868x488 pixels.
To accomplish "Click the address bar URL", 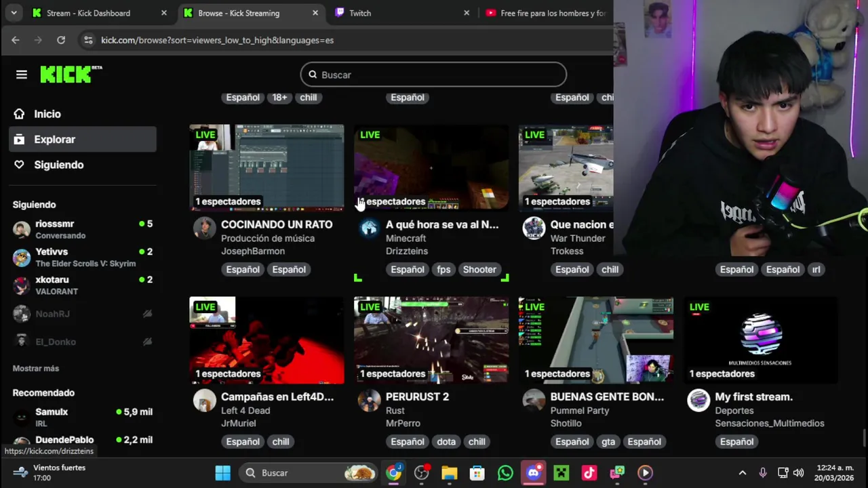I will point(217,40).
